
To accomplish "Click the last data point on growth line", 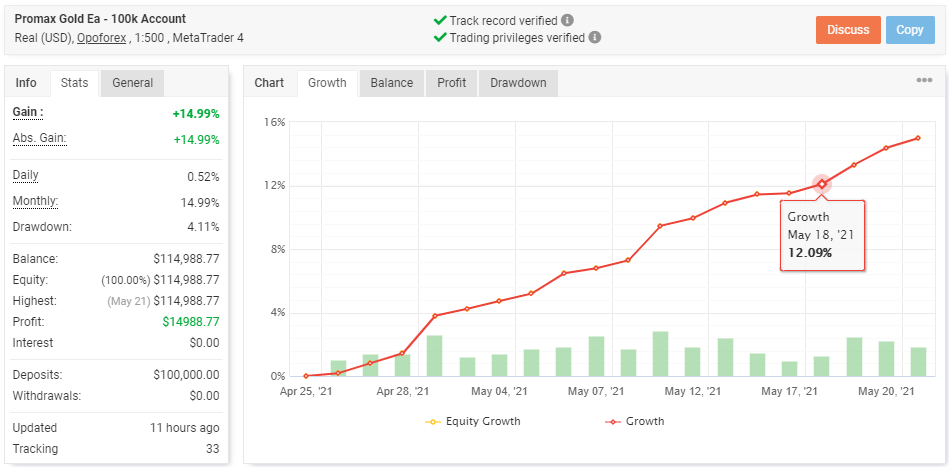I will coord(918,138).
